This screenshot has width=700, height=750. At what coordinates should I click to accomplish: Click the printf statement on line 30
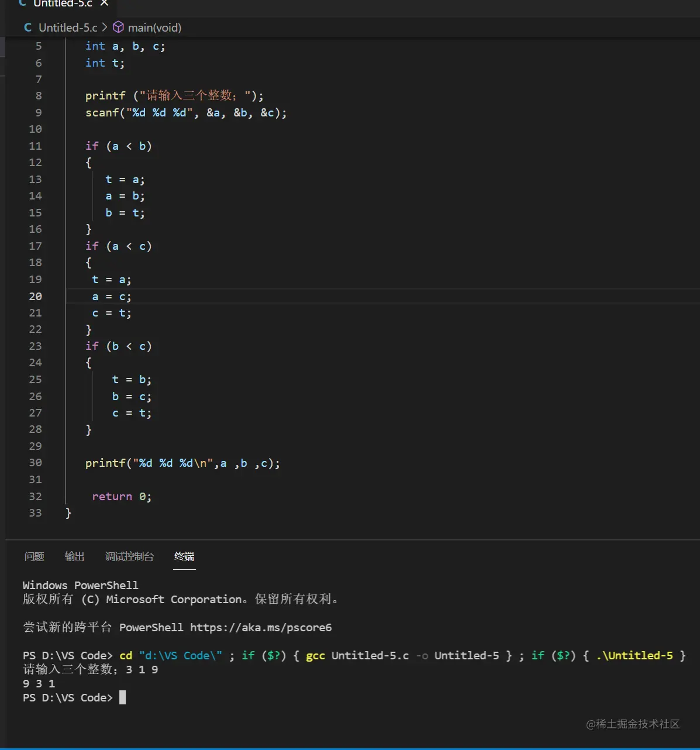(182, 462)
